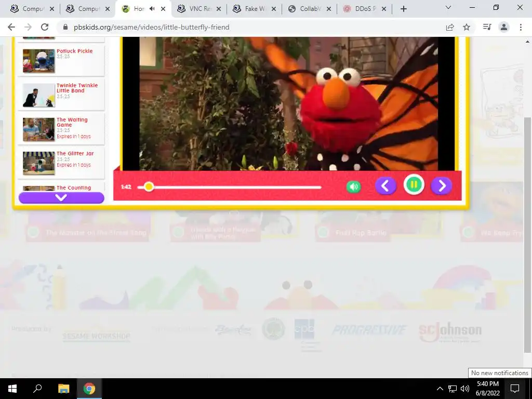Click the yellow video progress slider handle

(x=148, y=187)
